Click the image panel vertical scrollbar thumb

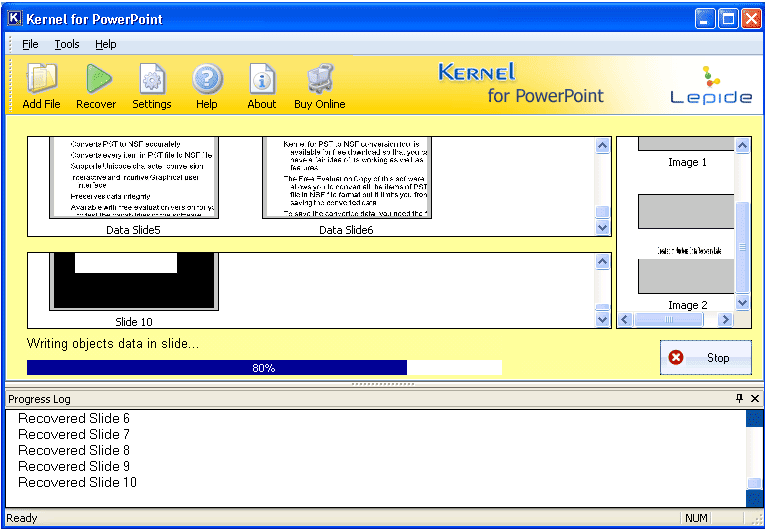743,247
